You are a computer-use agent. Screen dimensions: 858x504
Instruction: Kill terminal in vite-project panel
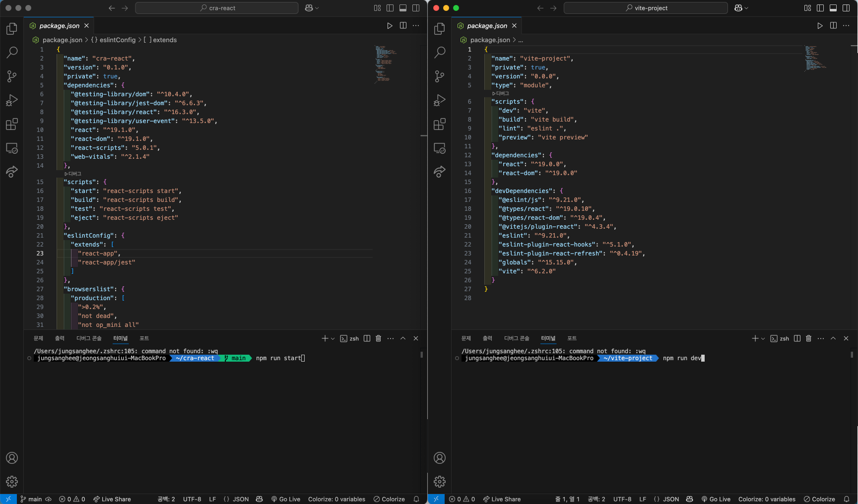pos(808,338)
